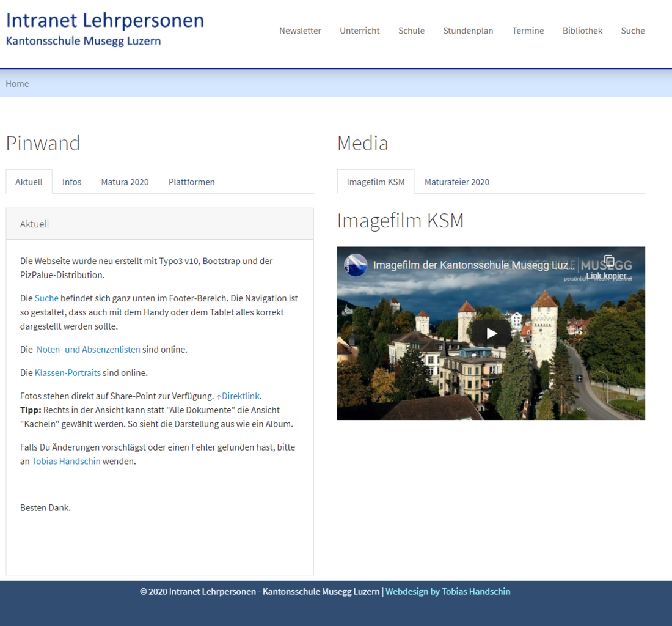Open the Plattformen tab
The height and width of the screenshot is (626, 672).
click(x=191, y=182)
